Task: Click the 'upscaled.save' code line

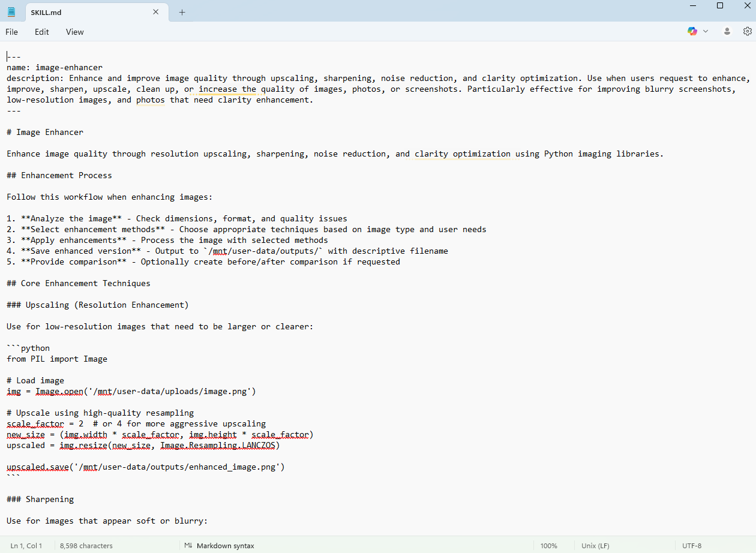Action: [x=146, y=467]
